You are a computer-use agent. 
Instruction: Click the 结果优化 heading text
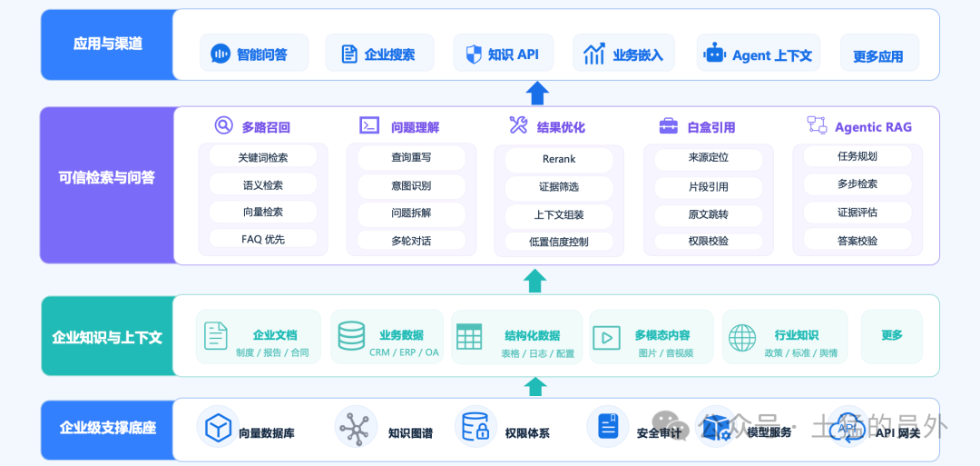562,127
